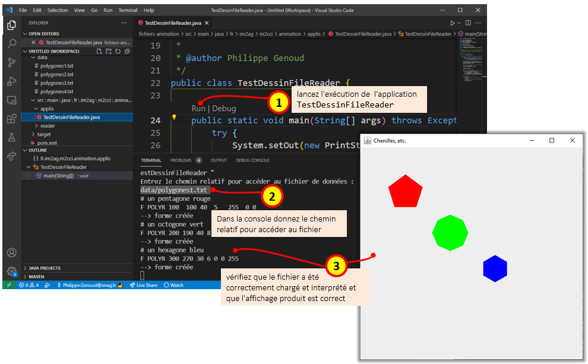Expand the MAVEN section
The image size is (588, 364).
(x=37, y=277)
